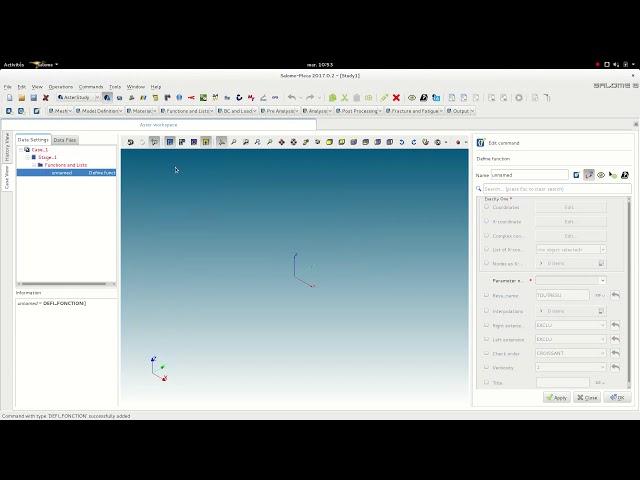Click the parameter search field
Image resolution: width=640 pixels, height=480 pixels.
tap(557, 189)
